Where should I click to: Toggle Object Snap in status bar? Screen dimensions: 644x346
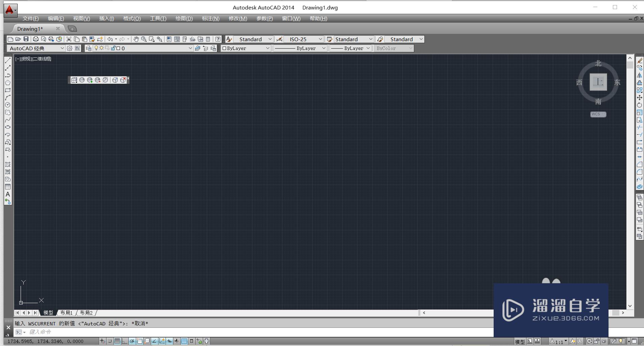tap(140, 341)
